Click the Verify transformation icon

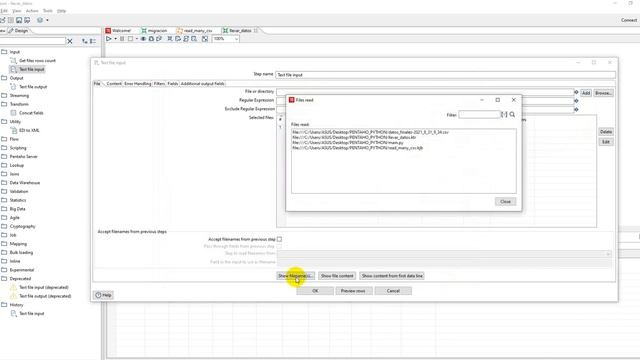pyautogui.click(x=170, y=39)
